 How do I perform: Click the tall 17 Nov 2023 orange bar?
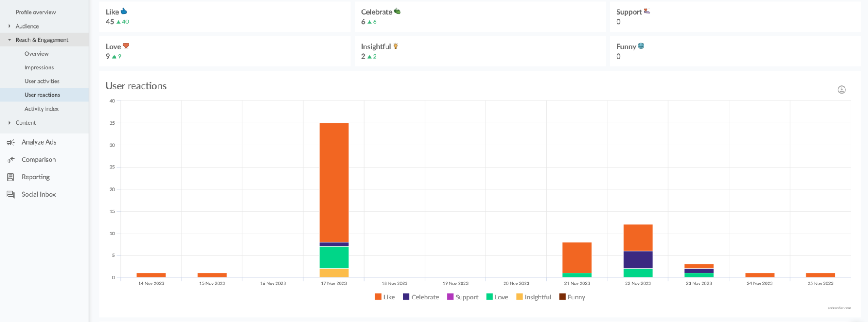[333, 182]
